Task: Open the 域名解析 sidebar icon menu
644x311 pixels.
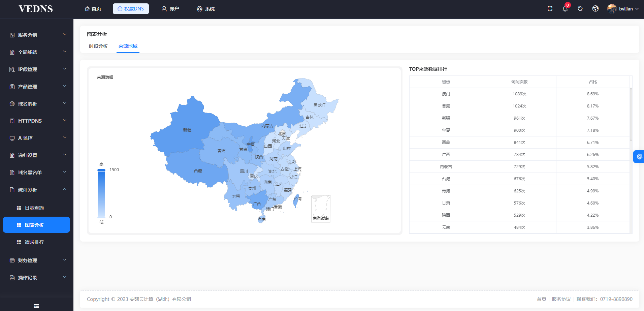Action: pos(12,103)
